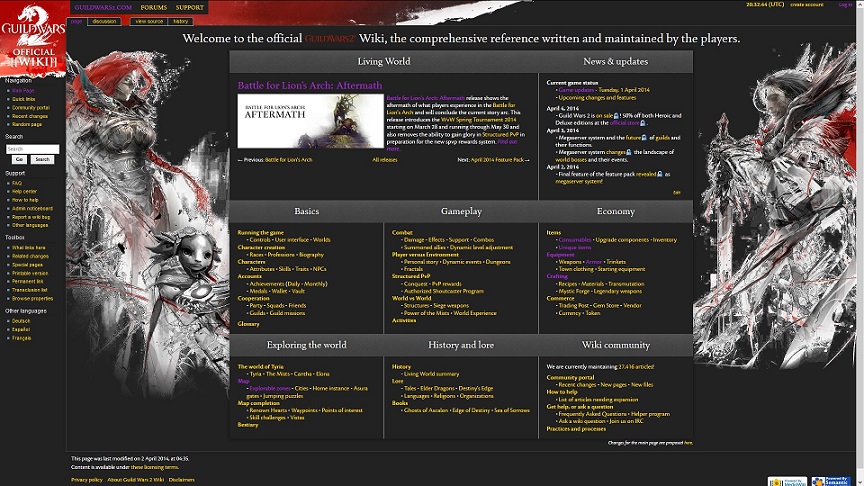
Task: Open Guild missions under Cooperation
Action: (287, 313)
